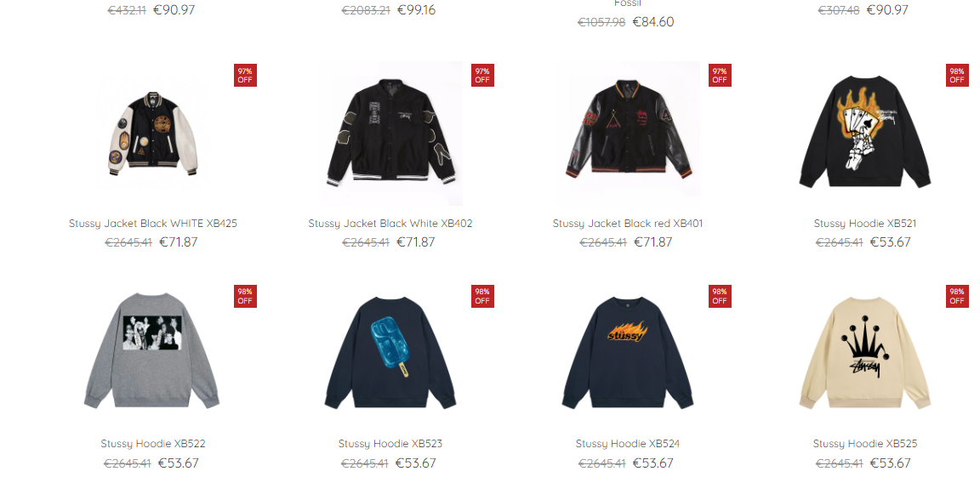The height and width of the screenshot is (477, 980).
Task: Open the flaming cards Hoodie XB521 image
Action: tap(865, 133)
